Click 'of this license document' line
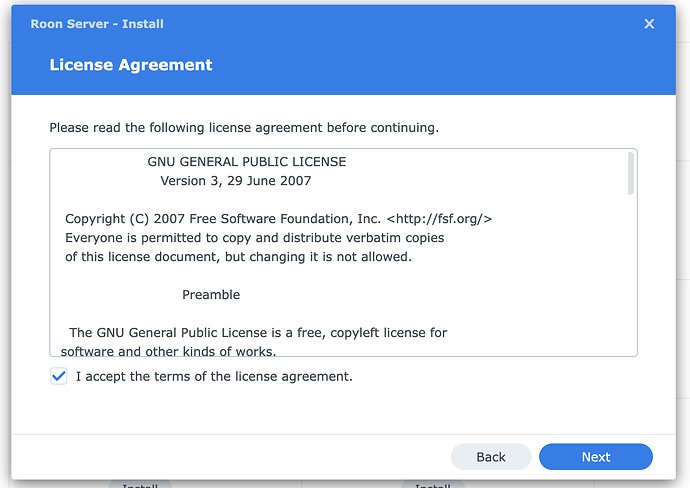 239,257
